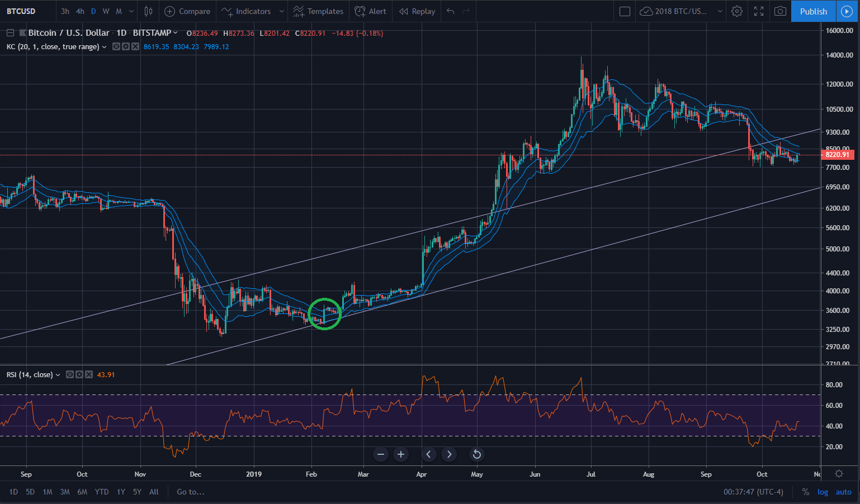The width and height of the screenshot is (860, 504).
Task: Click the play button beside Publish
Action: [x=847, y=11]
